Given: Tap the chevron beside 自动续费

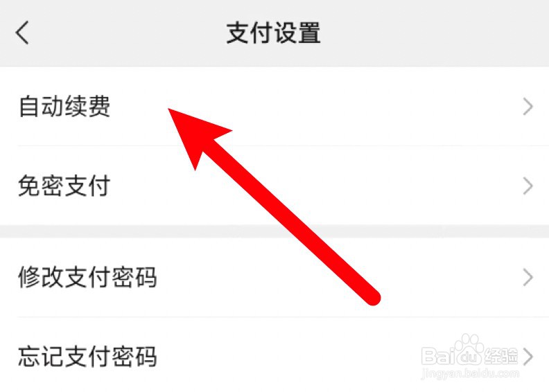Looking at the screenshot, I should (x=528, y=107).
